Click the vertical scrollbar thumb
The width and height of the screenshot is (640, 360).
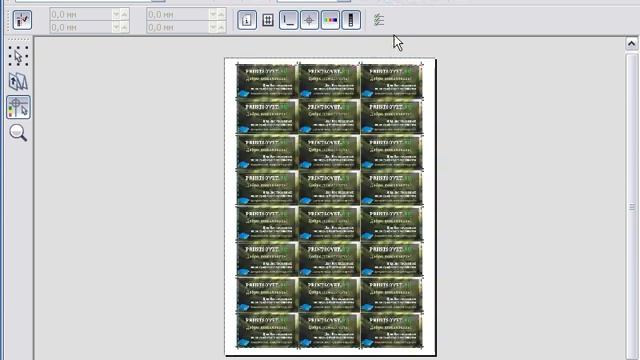coord(632,207)
